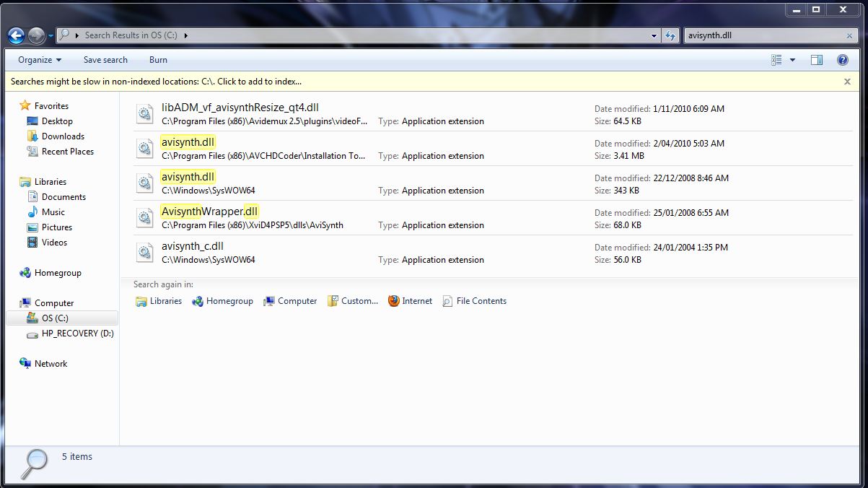Search again in File Contents
Viewport: 868px width, 488px height.
(x=474, y=301)
